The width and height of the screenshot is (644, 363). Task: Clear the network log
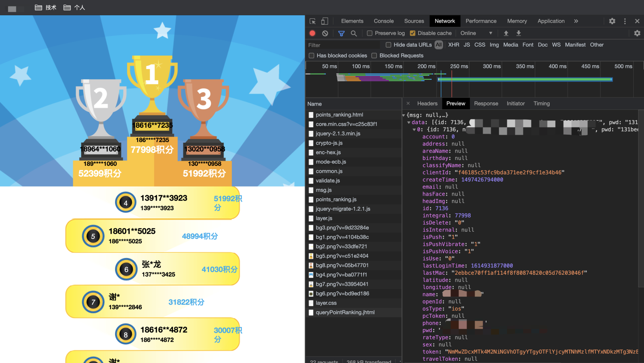325,33
